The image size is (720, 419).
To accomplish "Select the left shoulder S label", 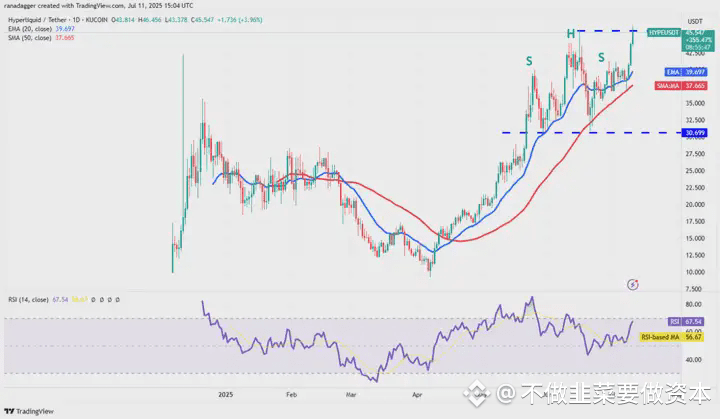I will [x=529, y=61].
